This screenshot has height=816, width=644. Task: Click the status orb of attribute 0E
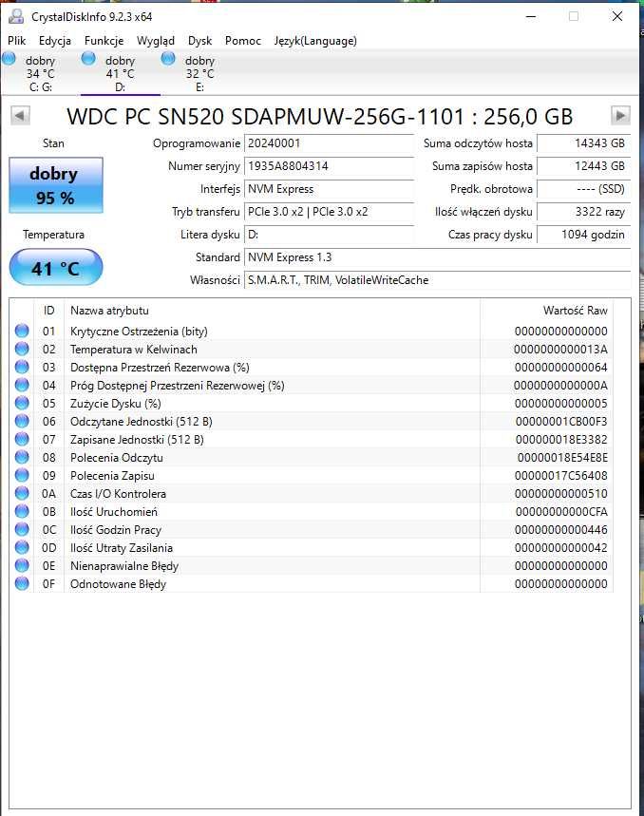pos(22,565)
